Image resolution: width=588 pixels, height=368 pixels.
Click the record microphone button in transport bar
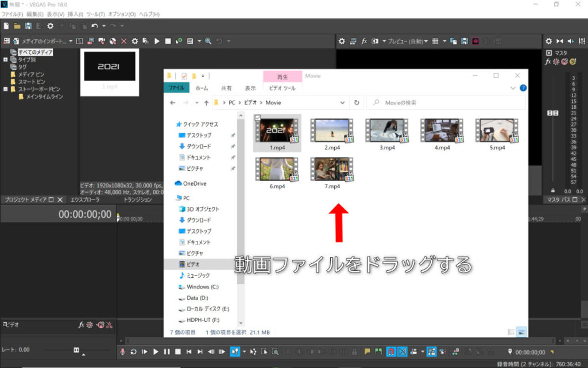pyautogui.click(x=122, y=351)
